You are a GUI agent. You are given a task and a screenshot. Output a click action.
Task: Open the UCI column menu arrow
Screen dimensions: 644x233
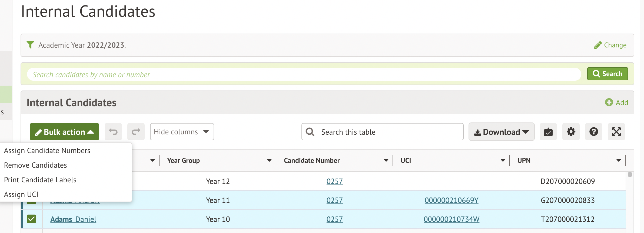(503, 160)
